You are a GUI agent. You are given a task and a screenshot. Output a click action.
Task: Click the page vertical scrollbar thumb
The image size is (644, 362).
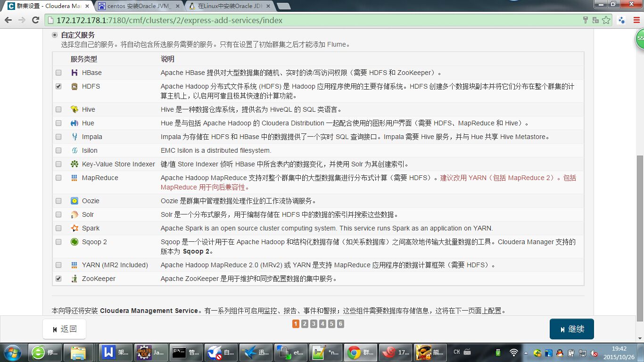click(x=640, y=238)
